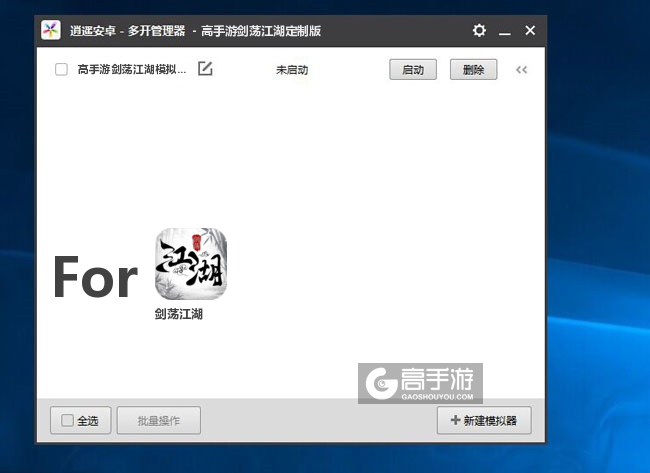Image resolution: width=650 pixels, height=473 pixels.
Task: Click the 新建模拟器 new emulator button
Action: click(484, 420)
